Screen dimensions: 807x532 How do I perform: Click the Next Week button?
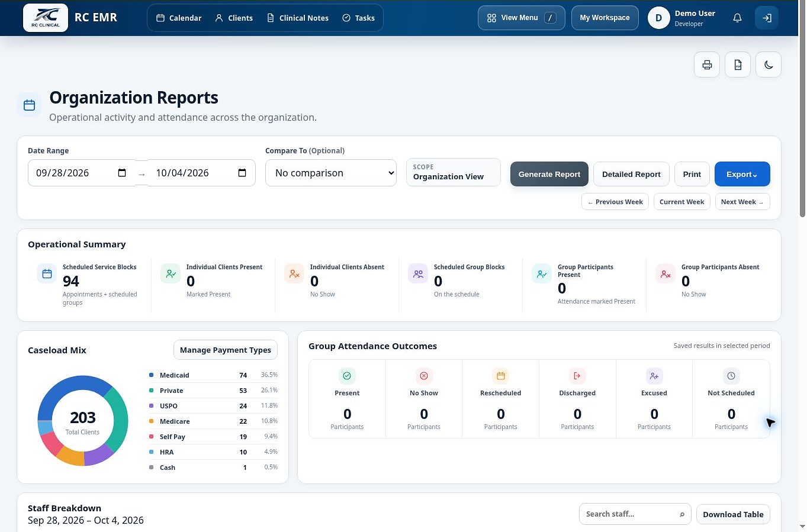(742, 202)
